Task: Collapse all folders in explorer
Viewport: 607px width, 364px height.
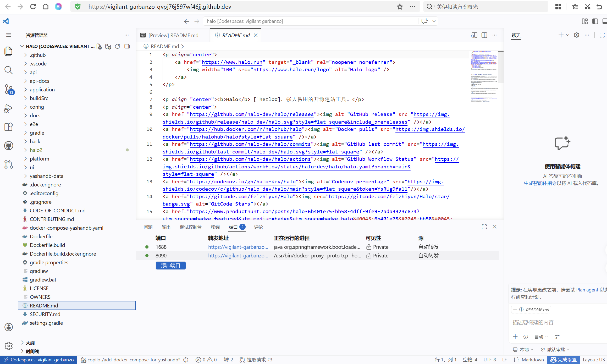Action: [x=127, y=46]
